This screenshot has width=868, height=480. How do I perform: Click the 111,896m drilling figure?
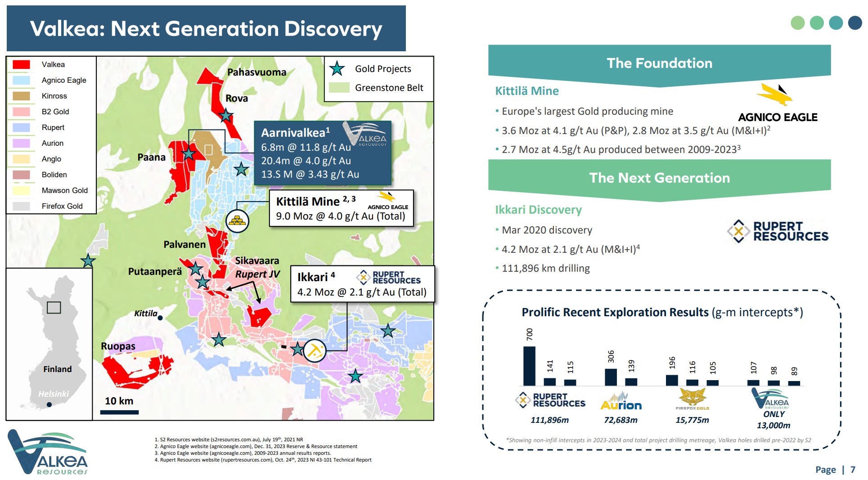[x=549, y=420]
